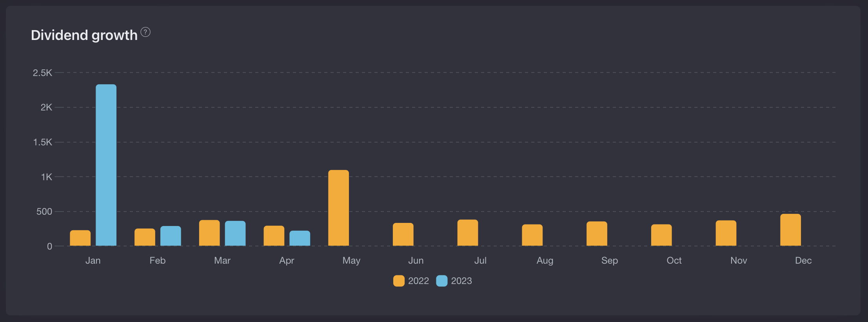Select the orange November 2022 bar
This screenshot has width=868, height=322.
726,233
